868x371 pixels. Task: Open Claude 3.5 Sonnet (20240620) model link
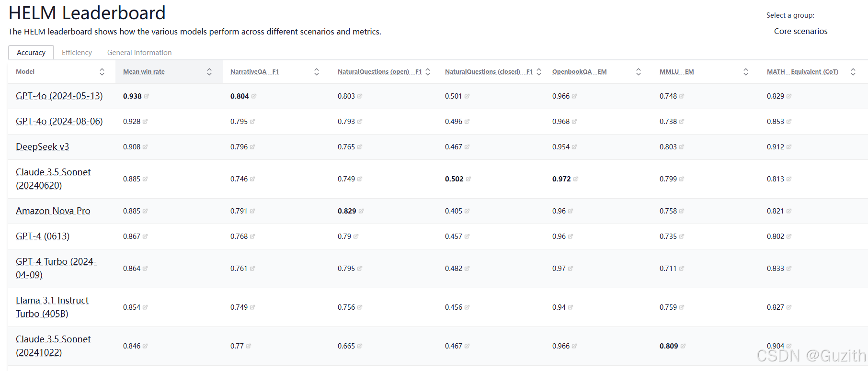tap(53, 179)
